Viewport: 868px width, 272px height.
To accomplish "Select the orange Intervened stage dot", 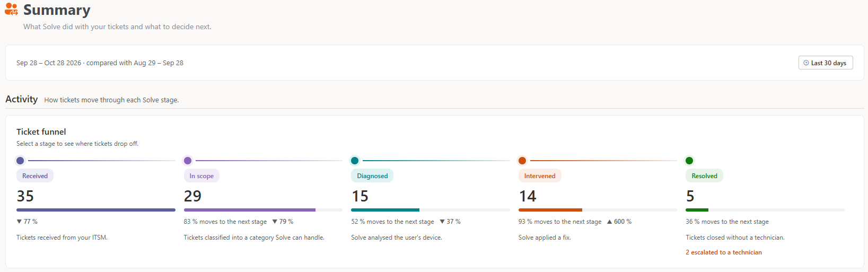I will point(522,161).
